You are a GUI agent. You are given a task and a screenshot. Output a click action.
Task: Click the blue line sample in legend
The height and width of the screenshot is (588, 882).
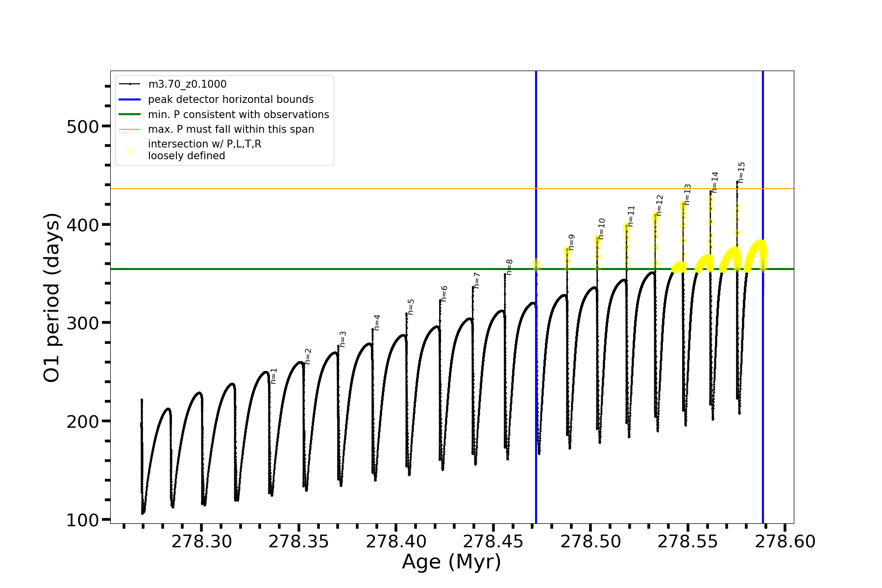click(x=130, y=99)
